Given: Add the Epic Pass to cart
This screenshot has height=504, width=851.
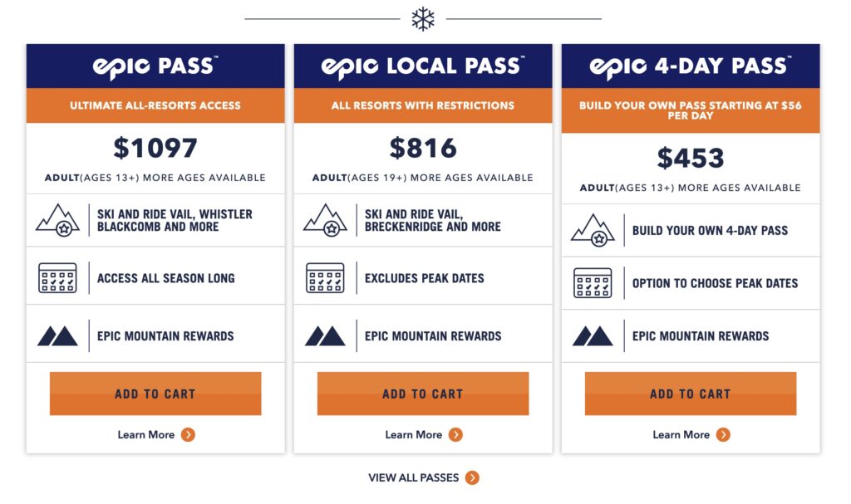Looking at the screenshot, I should [155, 393].
